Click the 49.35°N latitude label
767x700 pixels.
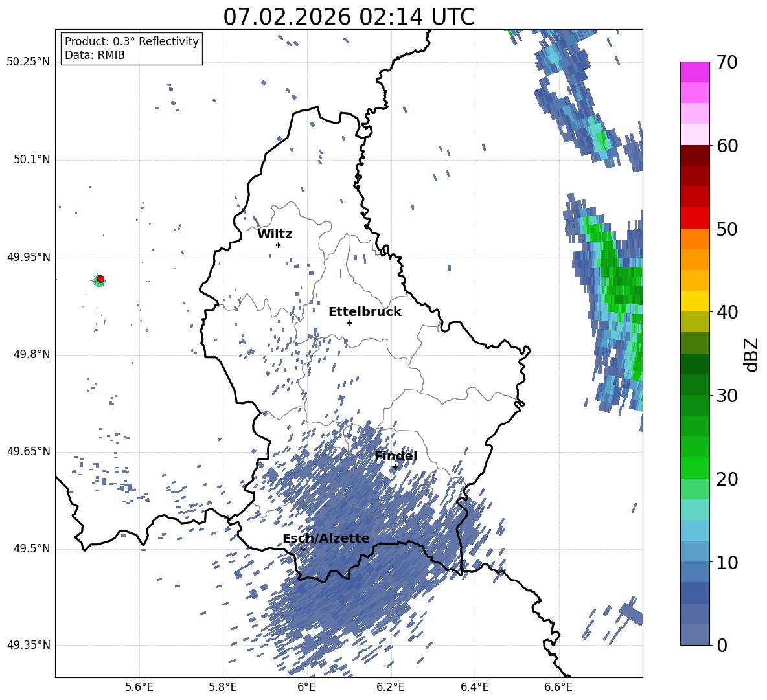[x=29, y=645]
